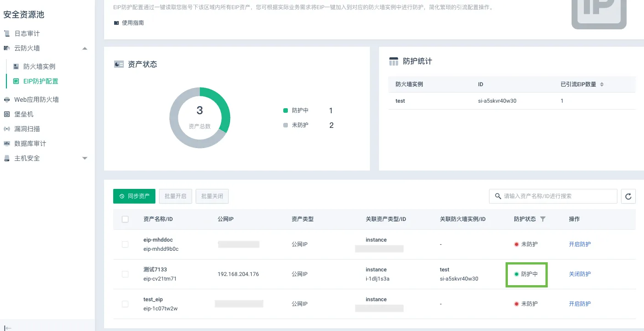Viewport: 644px width, 331px height.
Task: Check the box for test_eip row
Action: pos(125,304)
